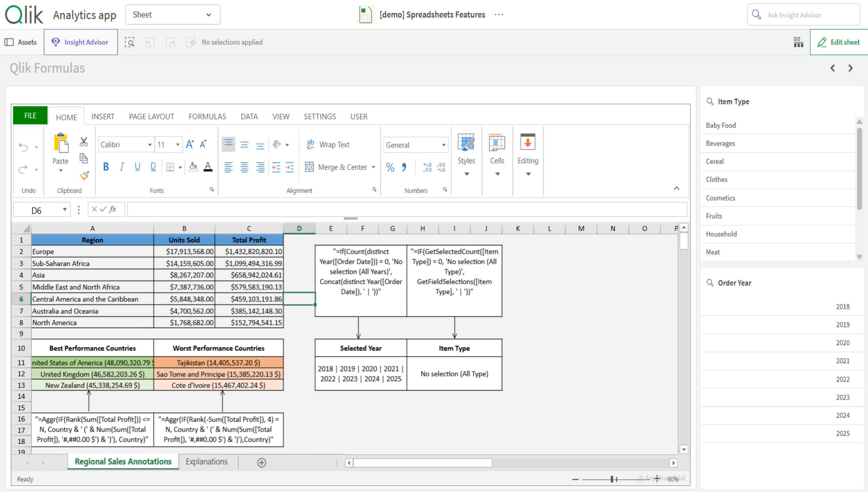
Task: Toggle Insight Advisor
Action: (80, 42)
